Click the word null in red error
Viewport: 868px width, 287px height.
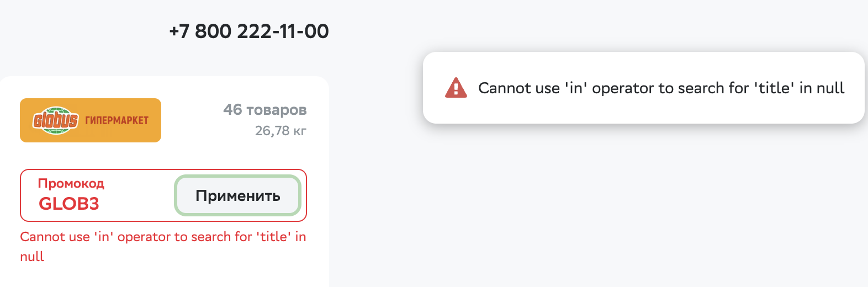tap(32, 257)
